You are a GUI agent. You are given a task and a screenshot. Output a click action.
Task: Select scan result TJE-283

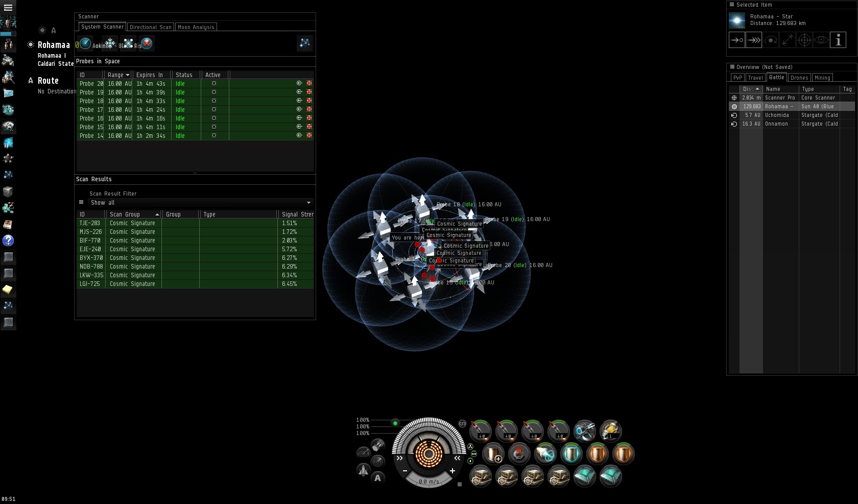pyautogui.click(x=195, y=223)
